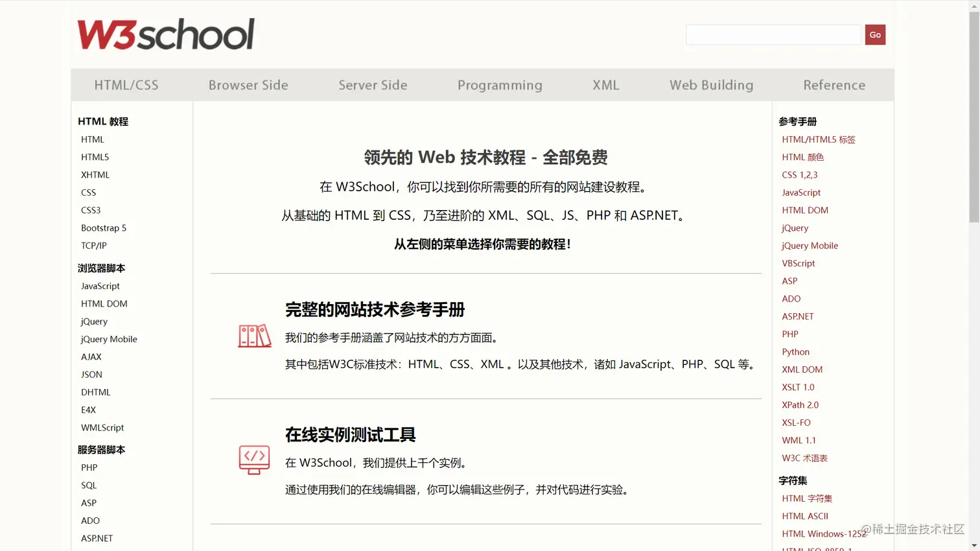Open PHP reference in right sidebar

[790, 334]
